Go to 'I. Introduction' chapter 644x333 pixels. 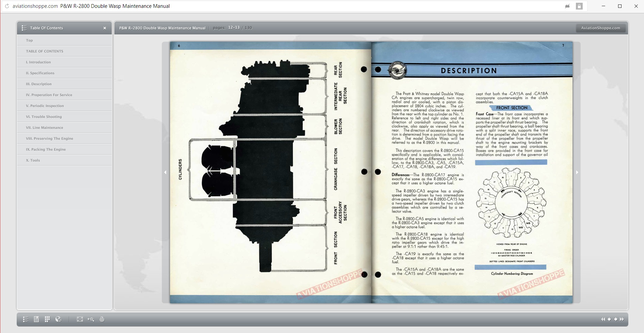tap(64, 62)
